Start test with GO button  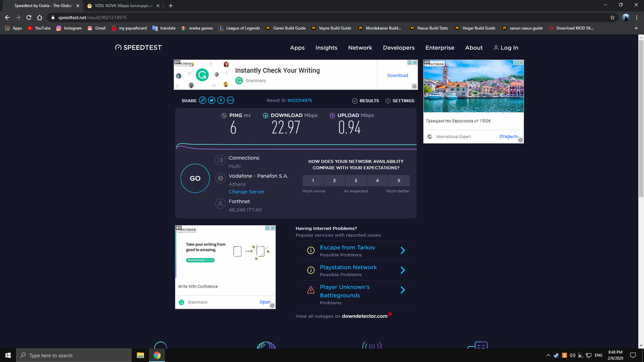(x=195, y=178)
